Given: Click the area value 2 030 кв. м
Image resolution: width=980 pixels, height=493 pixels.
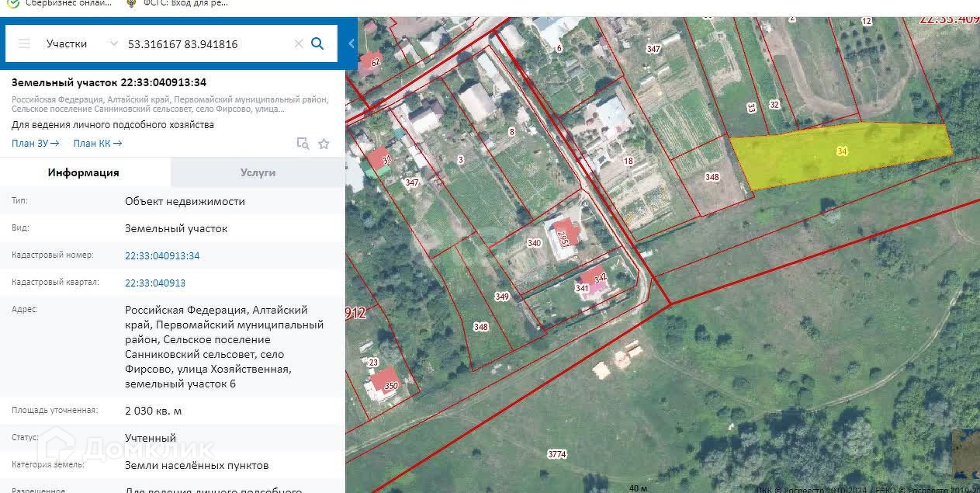Looking at the screenshot, I should [153, 411].
